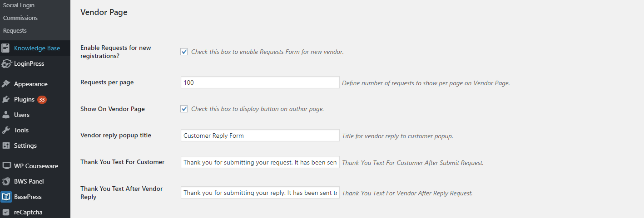644x218 pixels.
Task: Click the Knowledge Base book icon
Action: pyautogui.click(x=6, y=48)
